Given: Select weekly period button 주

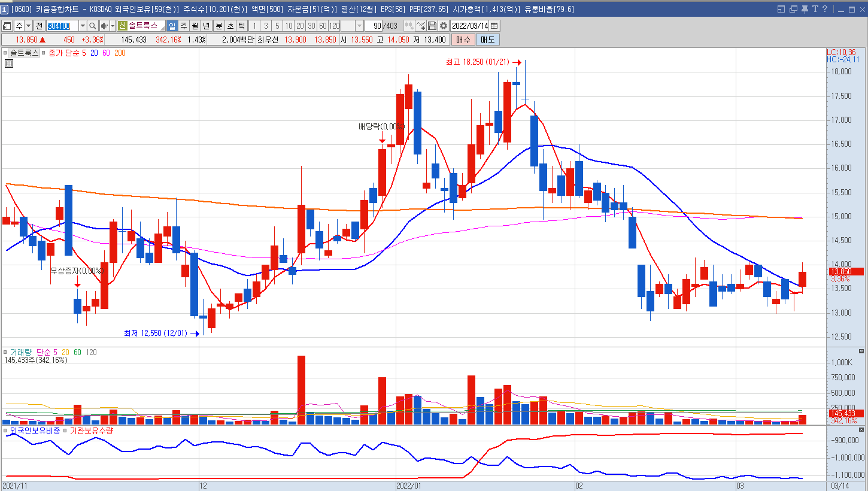Looking at the screenshot, I should [x=184, y=26].
